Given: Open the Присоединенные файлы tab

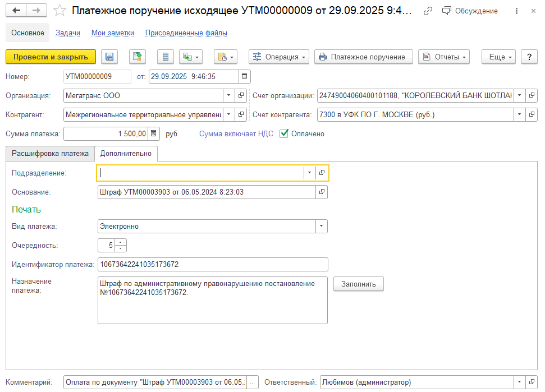Looking at the screenshot, I should pyautogui.click(x=186, y=33).
